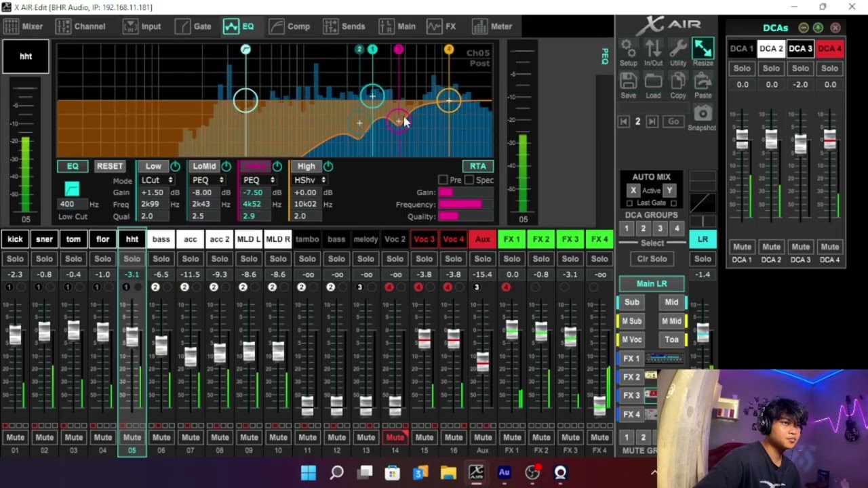Click the Paste icon

703,81
